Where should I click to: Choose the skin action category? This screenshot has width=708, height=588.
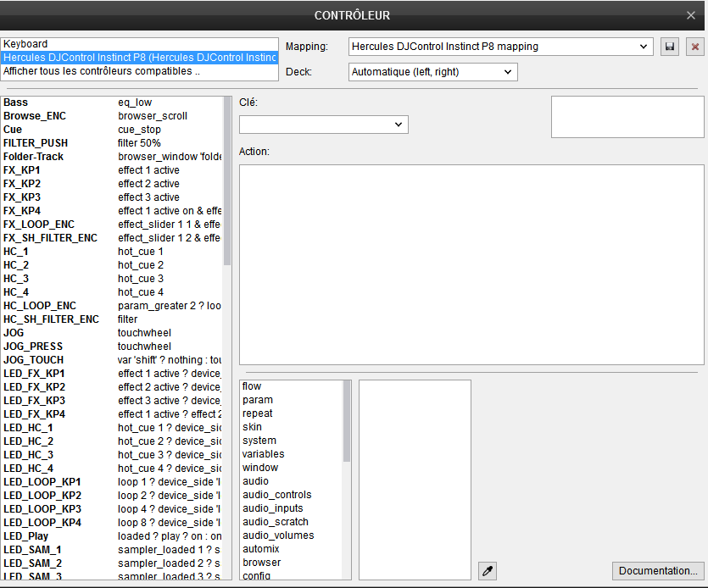click(292, 427)
